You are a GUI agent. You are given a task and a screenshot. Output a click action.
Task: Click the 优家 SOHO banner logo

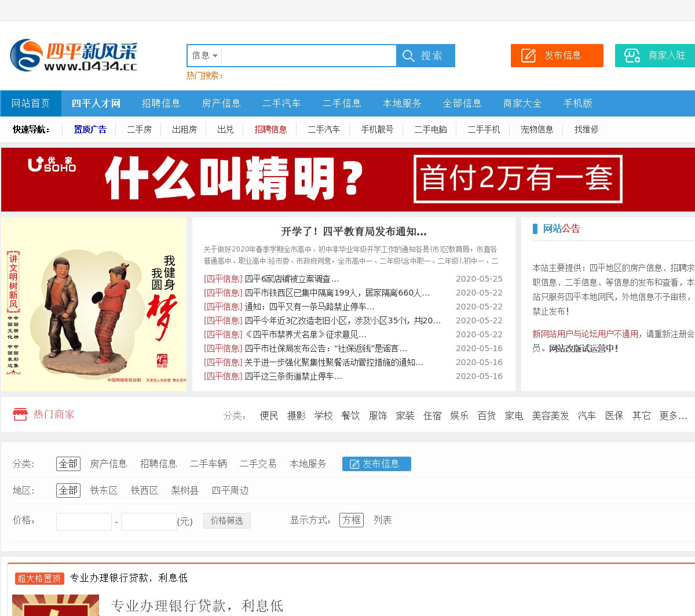pyautogui.click(x=52, y=165)
